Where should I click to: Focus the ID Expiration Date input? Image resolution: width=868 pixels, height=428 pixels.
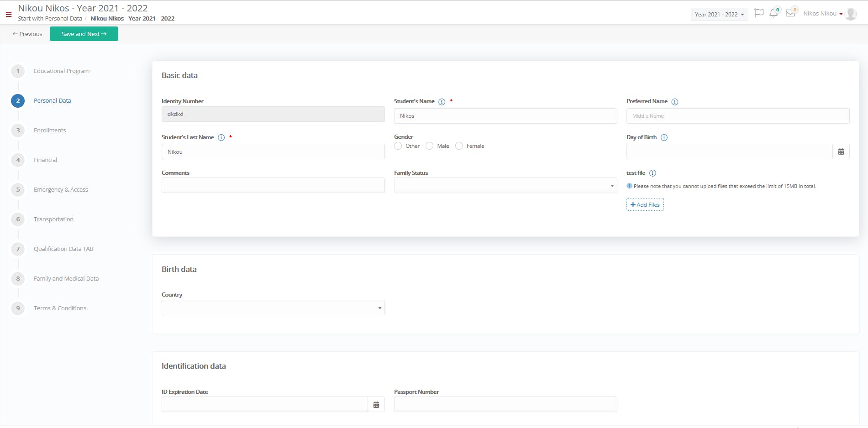265,404
